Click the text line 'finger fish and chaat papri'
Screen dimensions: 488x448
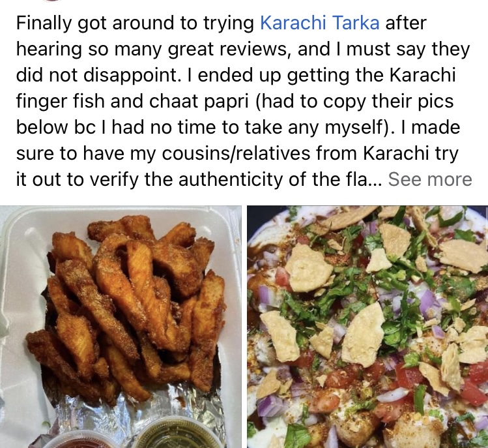pos(132,101)
